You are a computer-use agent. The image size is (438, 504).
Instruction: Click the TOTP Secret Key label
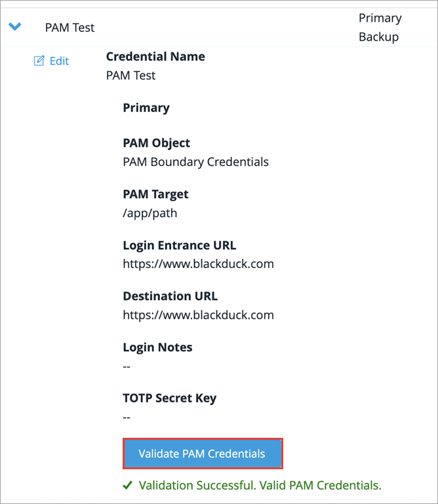pos(169,398)
